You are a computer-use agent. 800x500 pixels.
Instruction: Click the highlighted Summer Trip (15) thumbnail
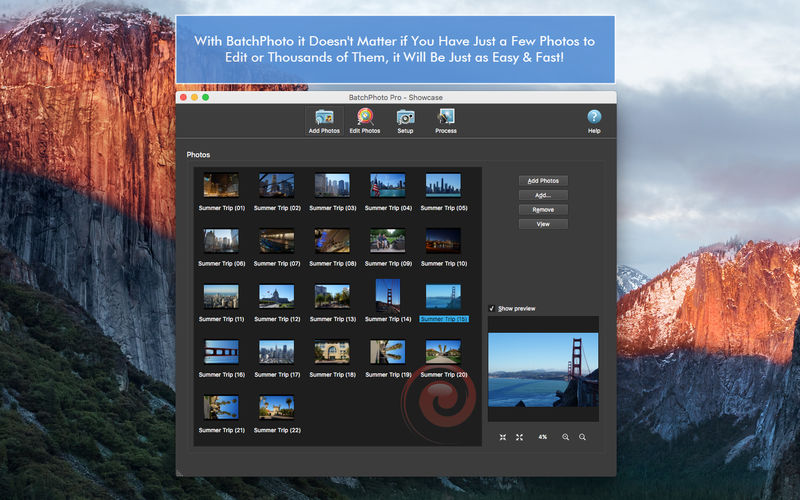(443, 296)
